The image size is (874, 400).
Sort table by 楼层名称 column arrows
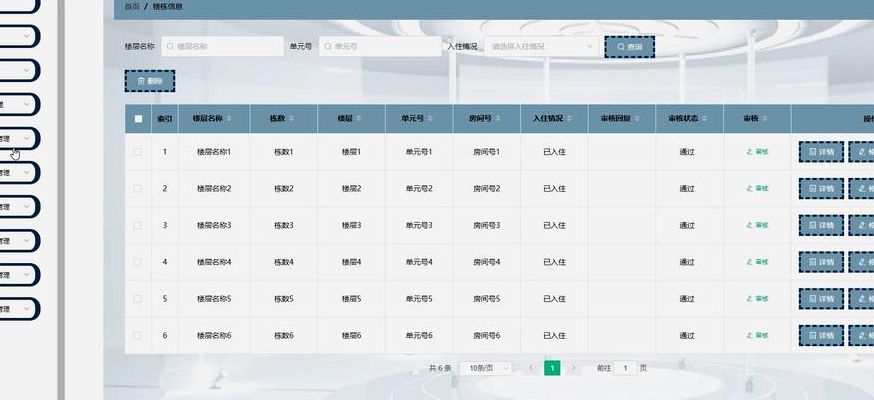(229, 119)
